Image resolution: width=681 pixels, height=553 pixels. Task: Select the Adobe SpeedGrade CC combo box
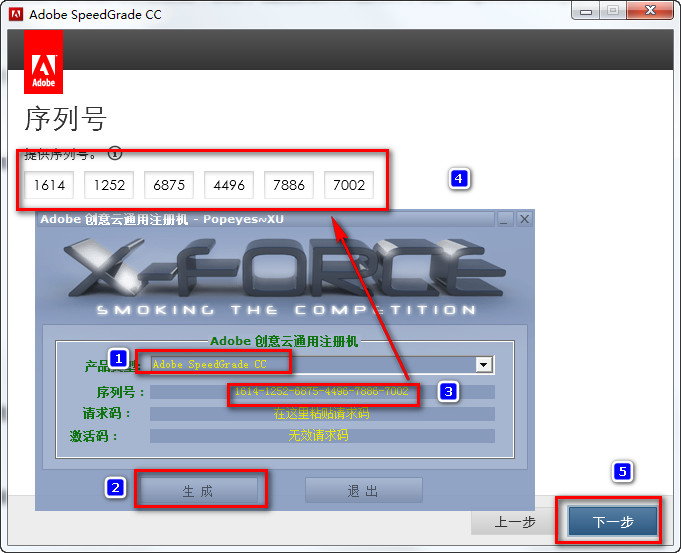coord(322,364)
